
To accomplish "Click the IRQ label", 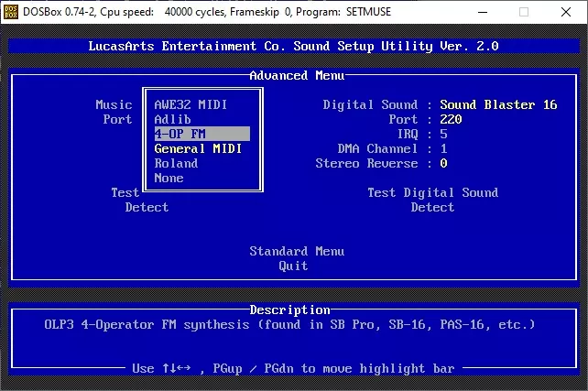I will (x=408, y=134).
